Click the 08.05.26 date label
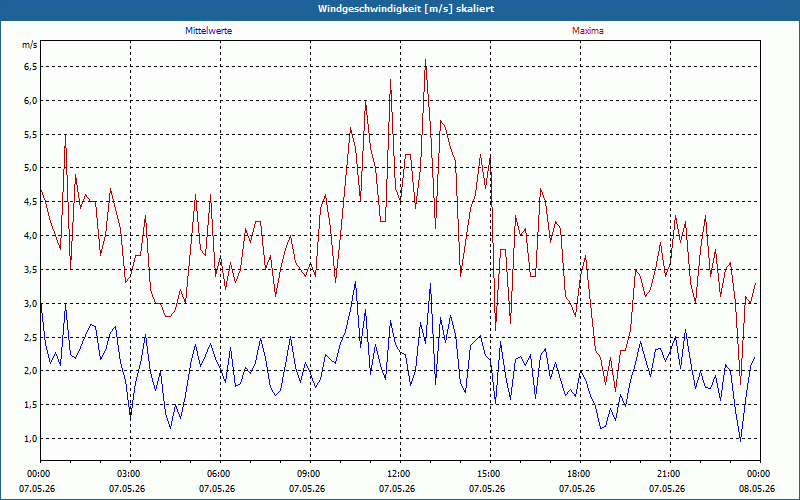Image resolution: width=800 pixels, height=500 pixels. click(x=757, y=488)
